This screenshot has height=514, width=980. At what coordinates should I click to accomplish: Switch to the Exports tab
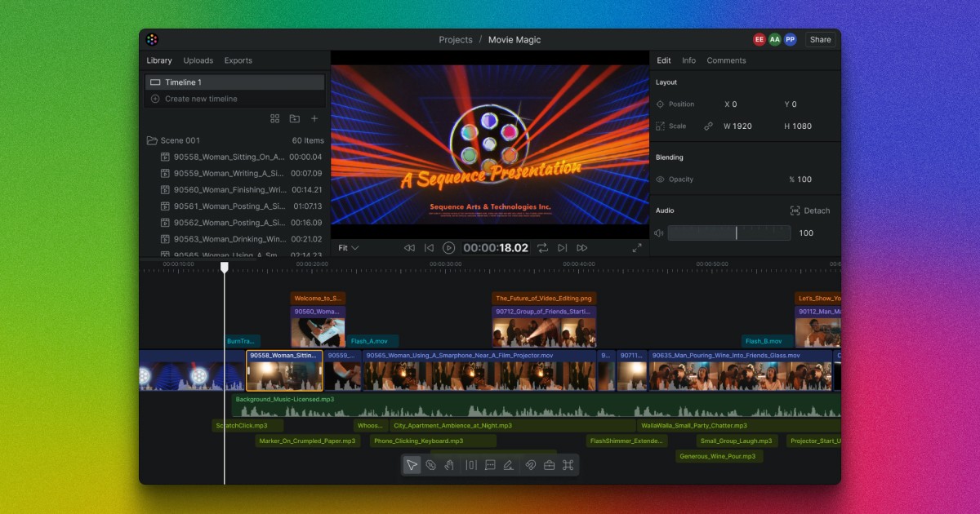pos(238,60)
